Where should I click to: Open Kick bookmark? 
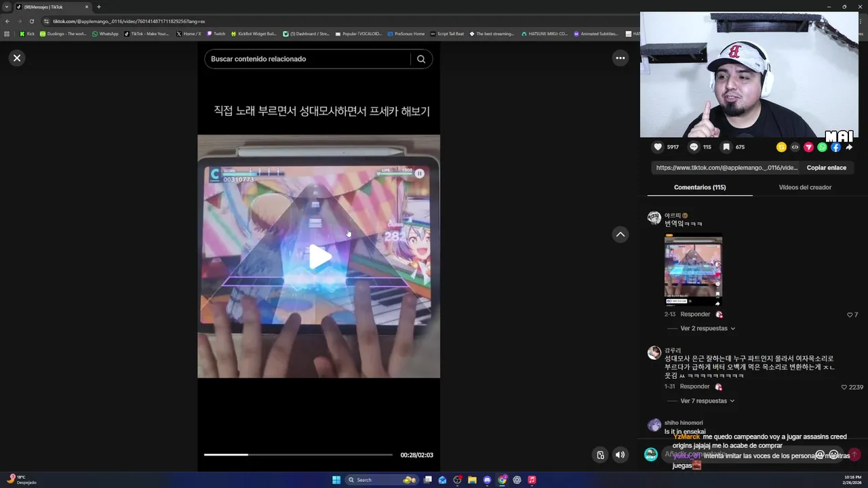pos(27,34)
